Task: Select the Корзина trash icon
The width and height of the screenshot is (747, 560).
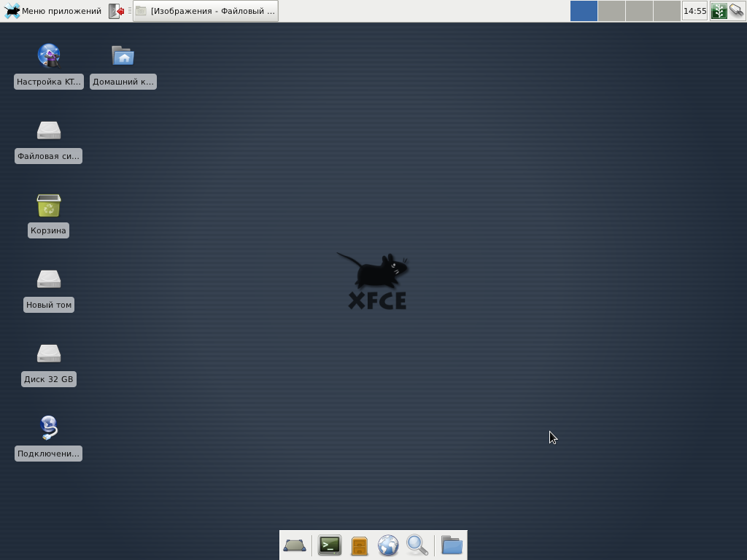Action: 49,205
